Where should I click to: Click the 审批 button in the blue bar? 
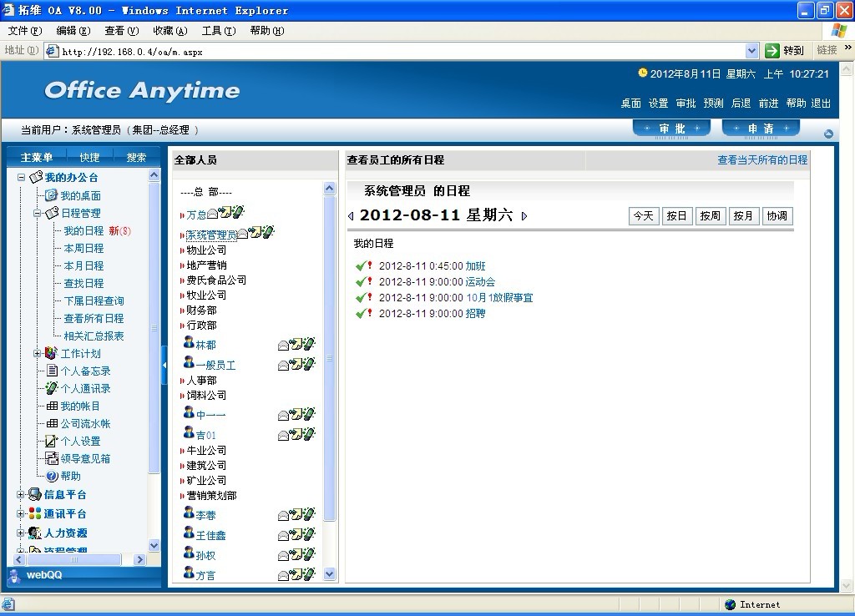point(671,129)
